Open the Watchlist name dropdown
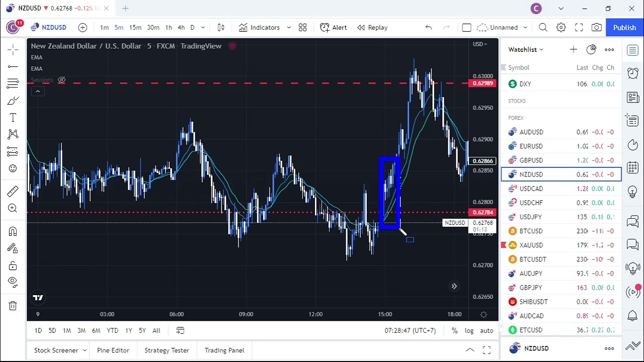 point(526,49)
